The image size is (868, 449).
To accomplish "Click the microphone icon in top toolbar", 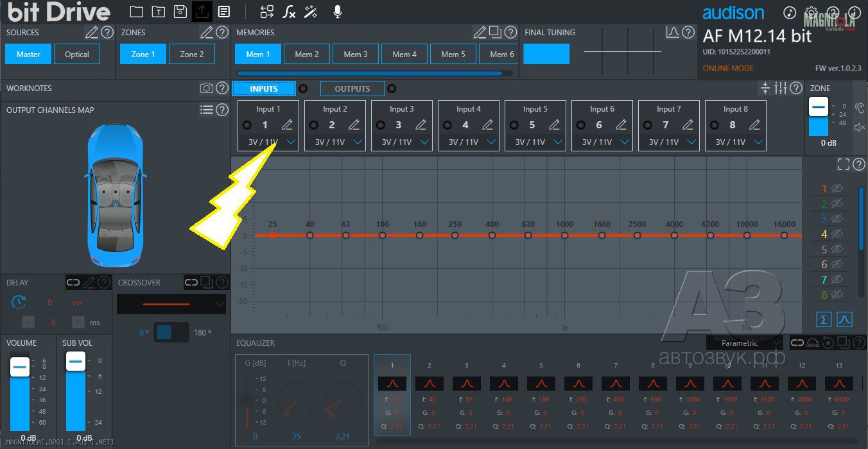I will [338, 12].
